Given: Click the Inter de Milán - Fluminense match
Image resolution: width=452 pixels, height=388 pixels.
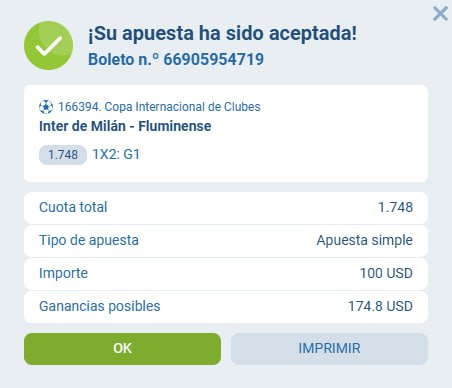Looking at the screenshot, I should click(x=125, y=126).
